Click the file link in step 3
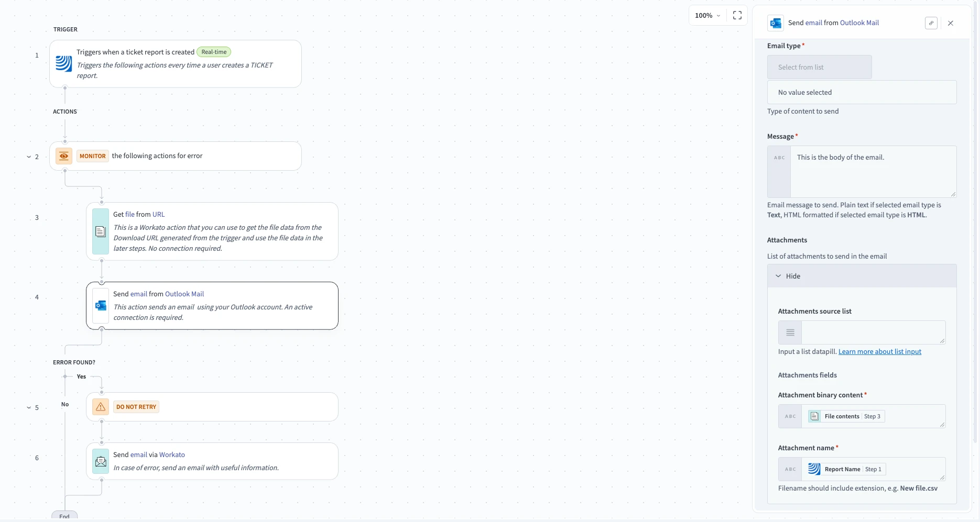The width and height of the screenshot is (980, 522). [x=130, y=214]
